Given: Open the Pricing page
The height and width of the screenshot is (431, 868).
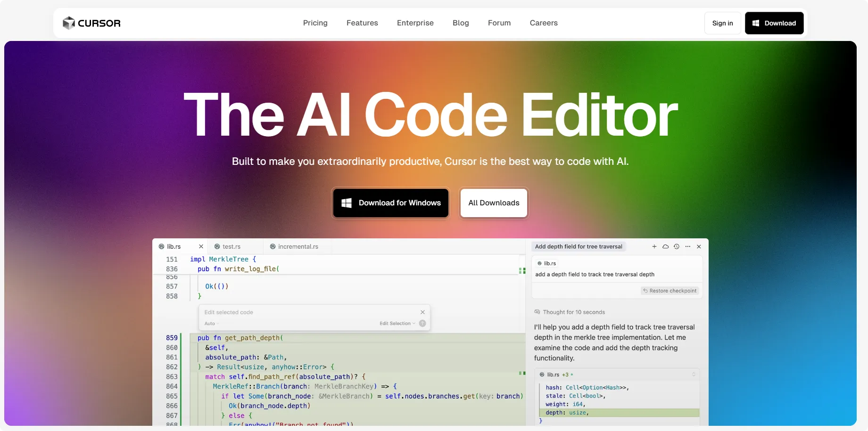Looking at the screenshot, I should pos(315,23).
